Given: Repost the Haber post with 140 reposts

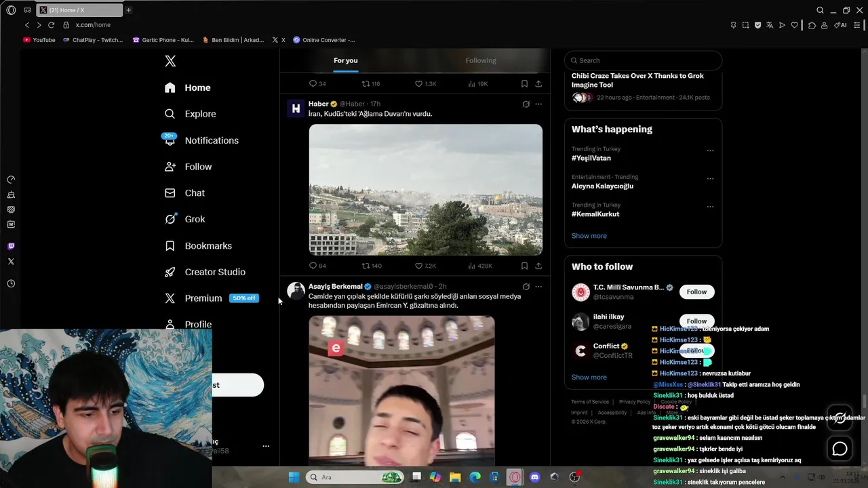Looking at the screenshot, I should tap(372, 266).
